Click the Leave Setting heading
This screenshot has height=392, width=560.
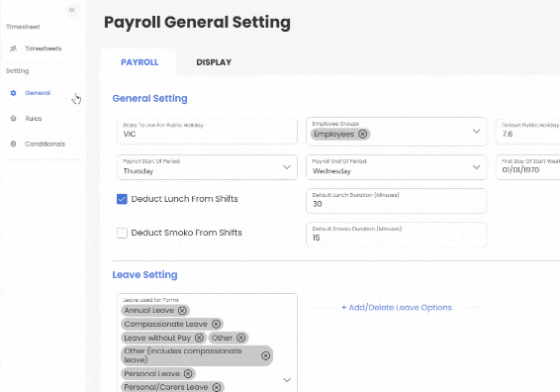[144, 275]
